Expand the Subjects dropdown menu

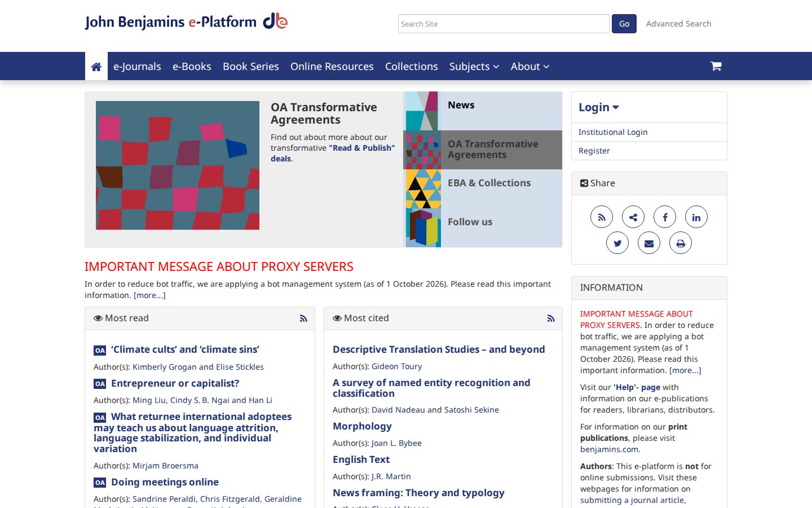pyautogui.click(x=474, y=67)
